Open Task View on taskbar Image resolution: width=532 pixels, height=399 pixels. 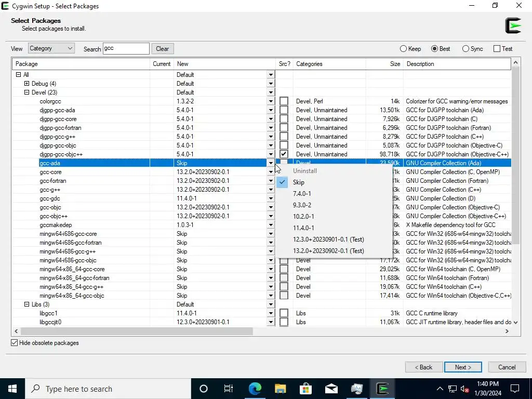pos(229,389)
